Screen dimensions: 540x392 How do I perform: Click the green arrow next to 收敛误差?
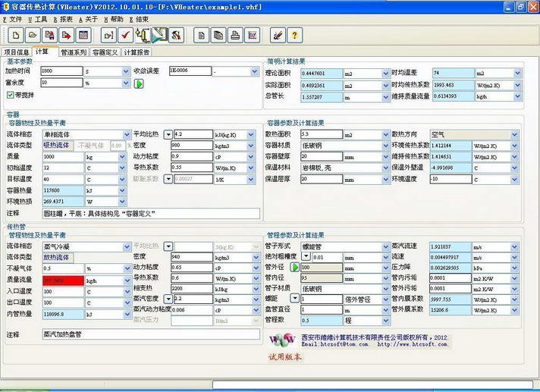click(139, 83)
